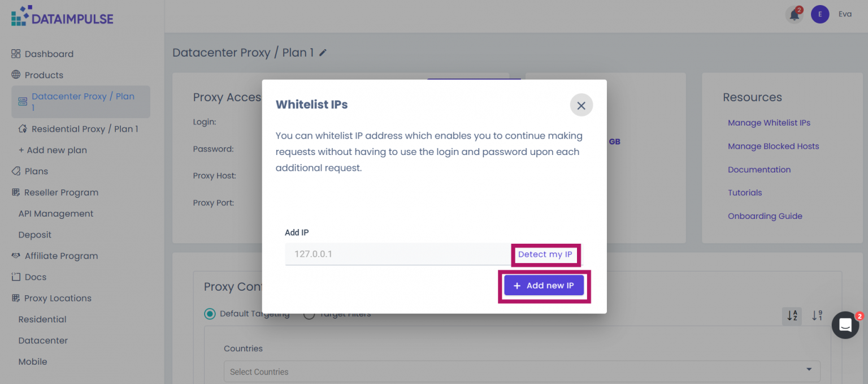Viewport: 868px width, 384px height.
Task: Click the notification bell icon
Action: [x=794, y=15]
